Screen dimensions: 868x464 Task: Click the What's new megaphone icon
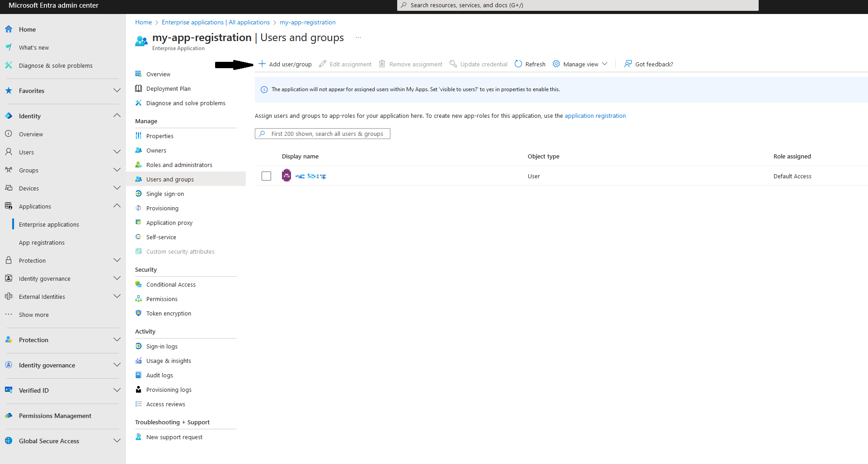pos(9,47)
